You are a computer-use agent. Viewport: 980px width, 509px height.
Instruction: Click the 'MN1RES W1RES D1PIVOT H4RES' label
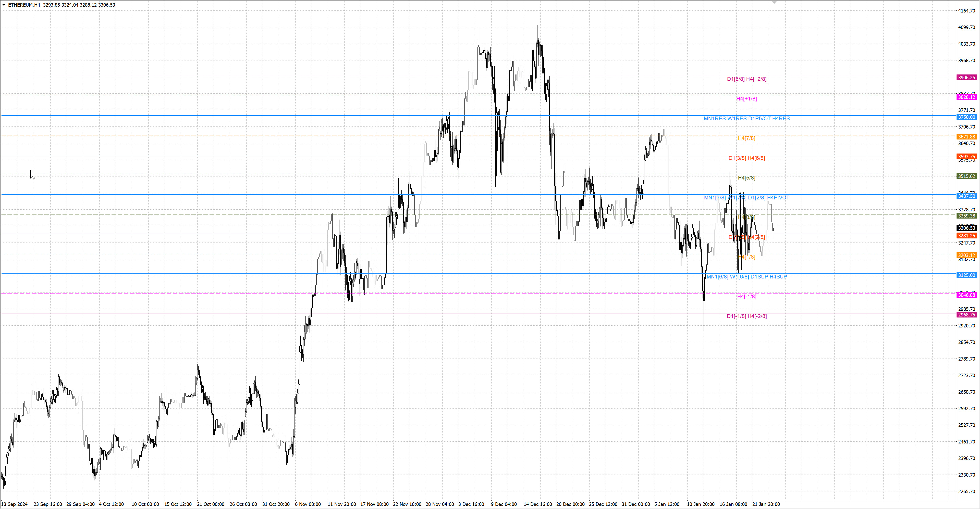tap(746, 119)
